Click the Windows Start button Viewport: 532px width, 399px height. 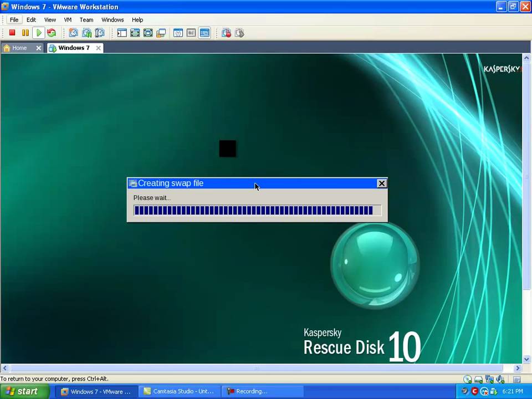click(24, 392)
